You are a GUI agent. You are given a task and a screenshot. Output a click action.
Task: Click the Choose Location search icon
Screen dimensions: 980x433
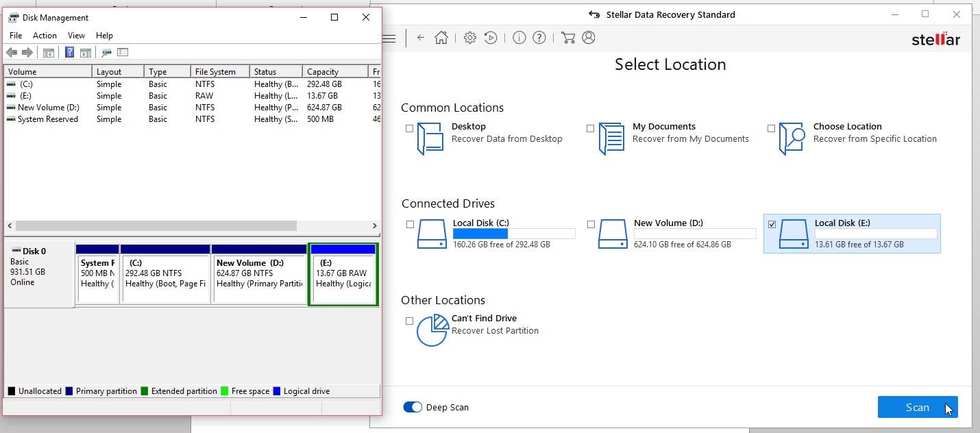tap(792, 138)
